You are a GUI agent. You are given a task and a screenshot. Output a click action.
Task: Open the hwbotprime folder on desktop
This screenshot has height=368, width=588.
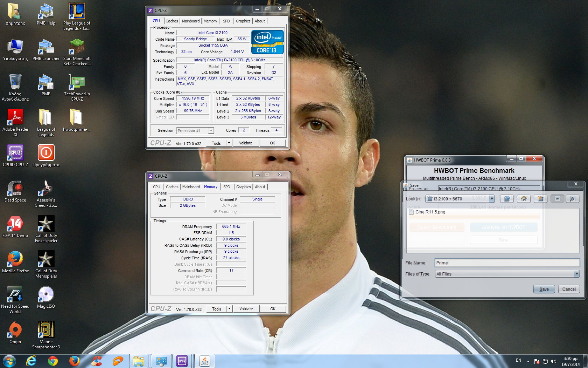click(77, 121)
